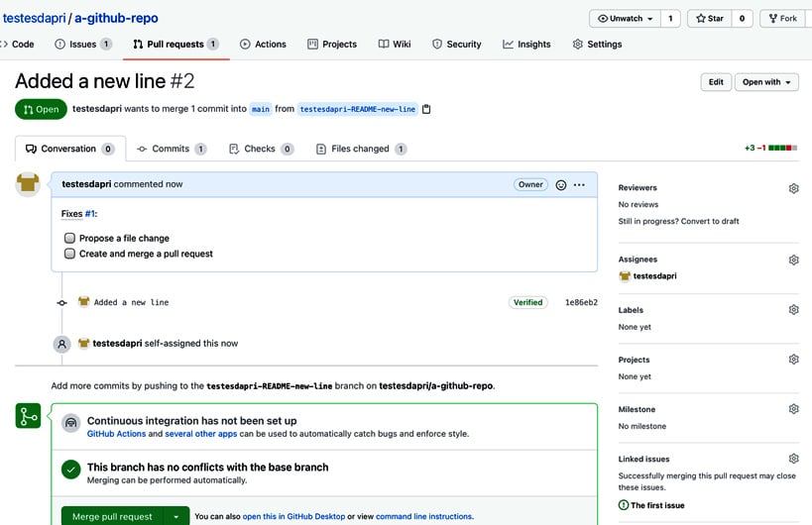Click the Owner badge on the comment
The image size is (812, 525).
coord(530,184)
